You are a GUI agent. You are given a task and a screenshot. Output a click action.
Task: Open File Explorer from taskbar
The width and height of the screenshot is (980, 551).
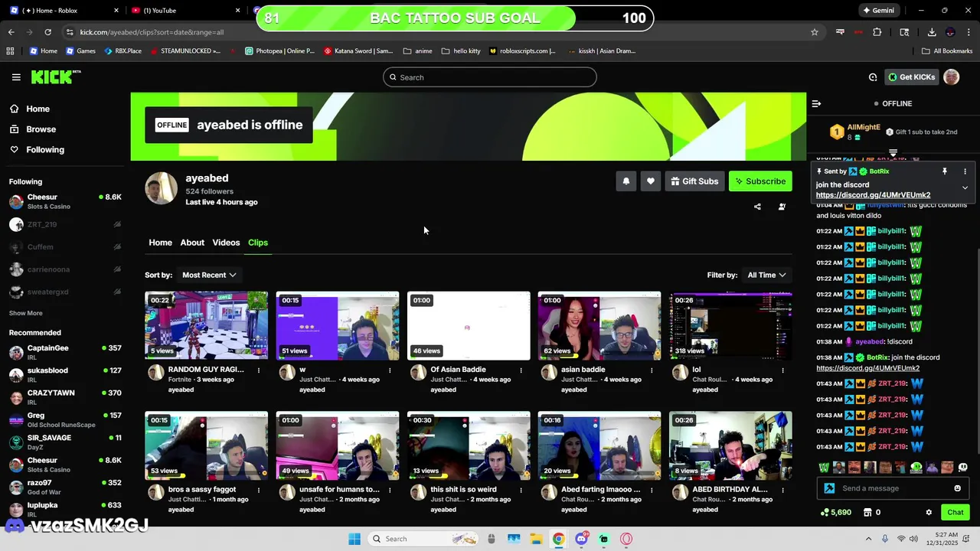pos(536,539)
